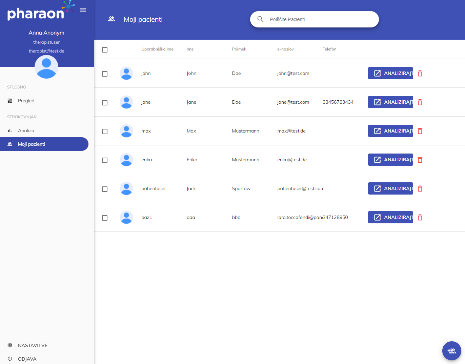Tick the checkbox for patient Jack Sparrow
Image resolution: width=465 pixels, height=364 pixels.
(x=105, y=189)
